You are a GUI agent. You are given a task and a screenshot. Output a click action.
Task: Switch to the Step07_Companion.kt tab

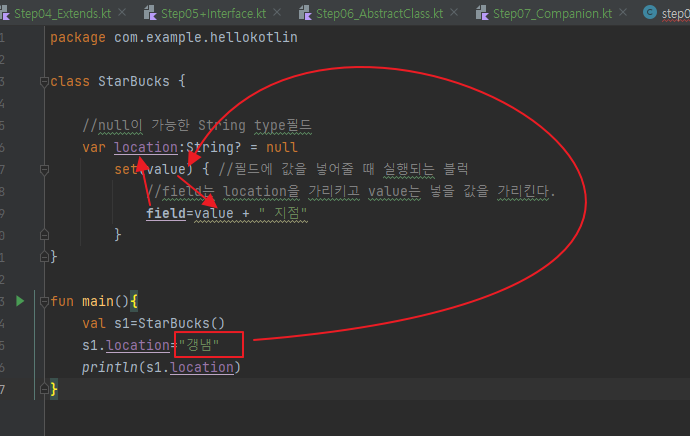pos(552,14)
